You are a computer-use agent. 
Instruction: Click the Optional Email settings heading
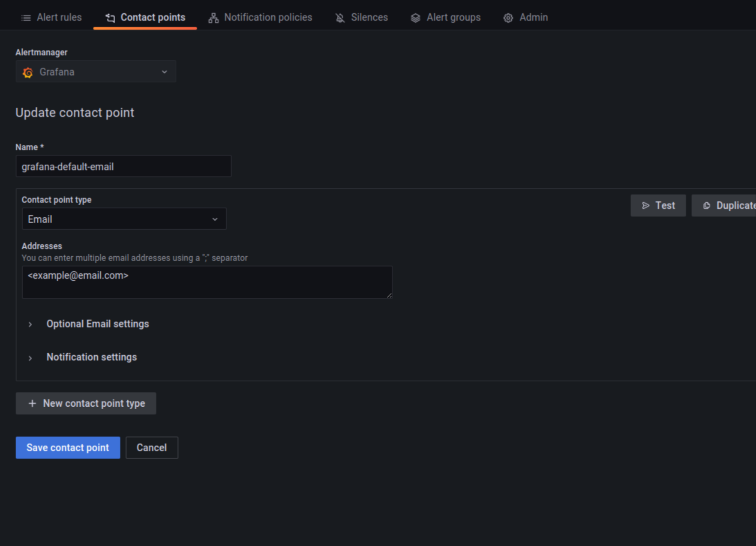pos(98,324)
